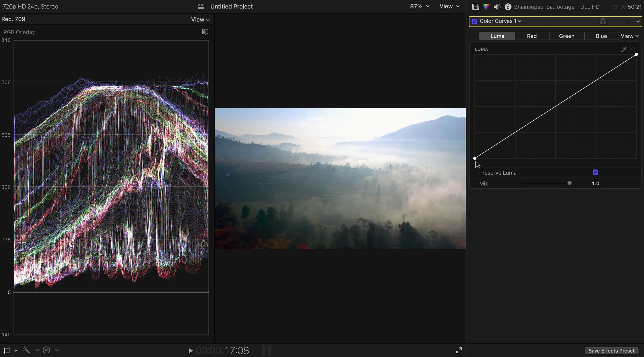Click the Save Effects Preset button
The height and width of the screenshot is (357, 644).
(x=611, y=350)
